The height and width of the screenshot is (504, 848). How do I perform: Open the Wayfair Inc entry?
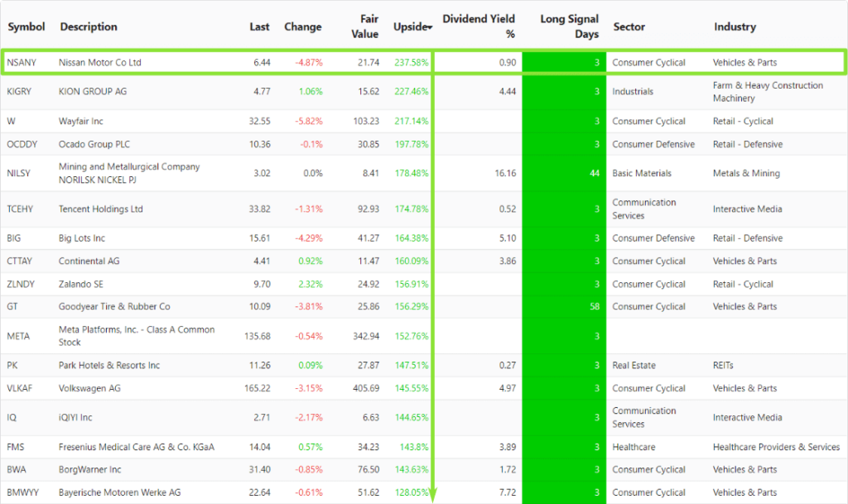[80, 121]
